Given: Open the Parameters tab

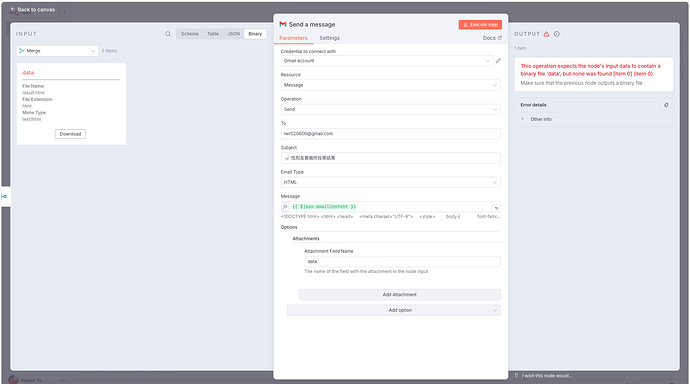Looking at the screenshot, I should [294, 38].
